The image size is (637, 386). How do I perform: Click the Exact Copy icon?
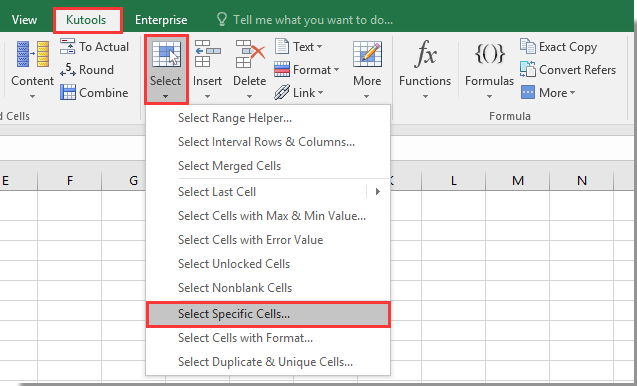coord(528,46)
